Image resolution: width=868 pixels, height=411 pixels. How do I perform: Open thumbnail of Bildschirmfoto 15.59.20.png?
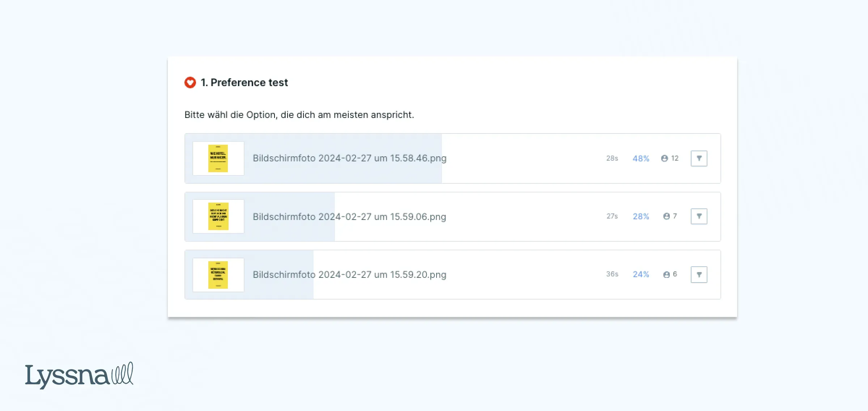click(218, 275)
